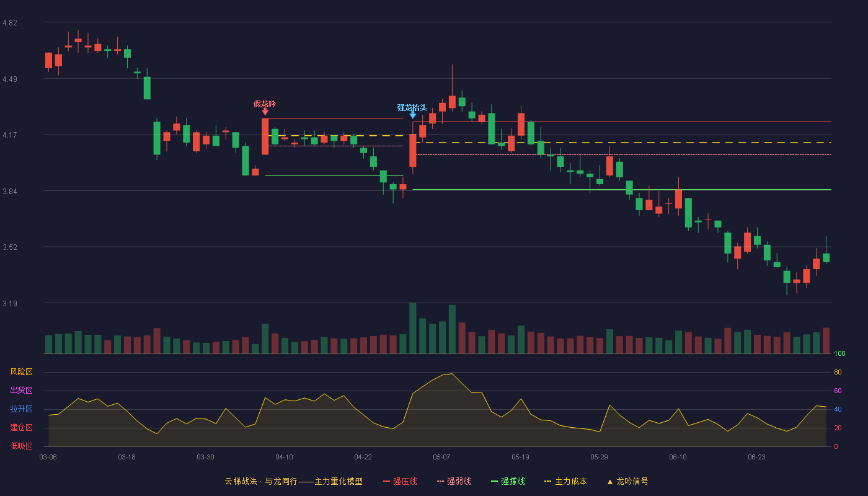The width and height of the screenshot is (868, 496).
Task: Click the 04-10 date label
Action: pos(284,457)
